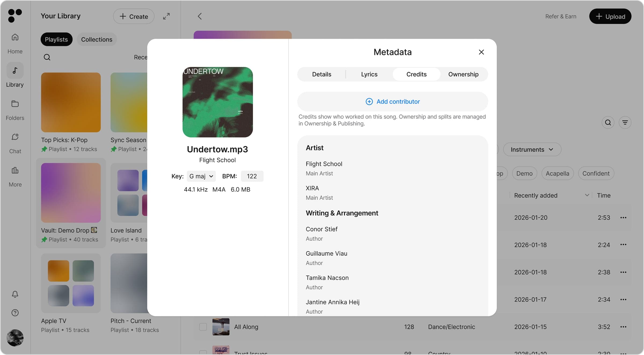Open user profile avatar
This screenshot has height=355, width=644.
(15, 338)
